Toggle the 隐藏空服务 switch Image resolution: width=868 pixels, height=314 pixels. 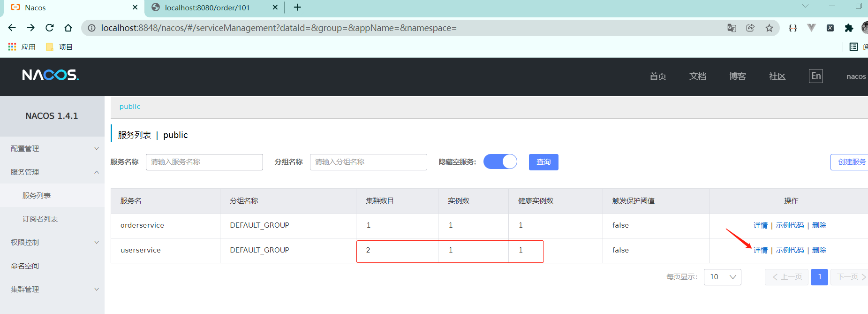(x=500, y=161)
